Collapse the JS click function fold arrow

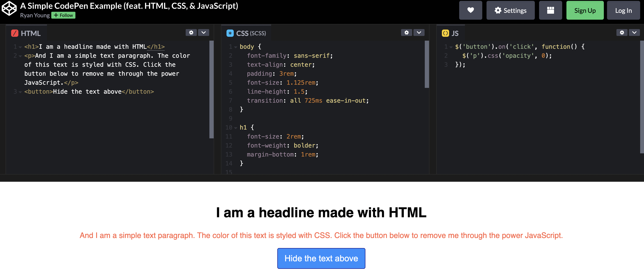click(x=451, y=47)
